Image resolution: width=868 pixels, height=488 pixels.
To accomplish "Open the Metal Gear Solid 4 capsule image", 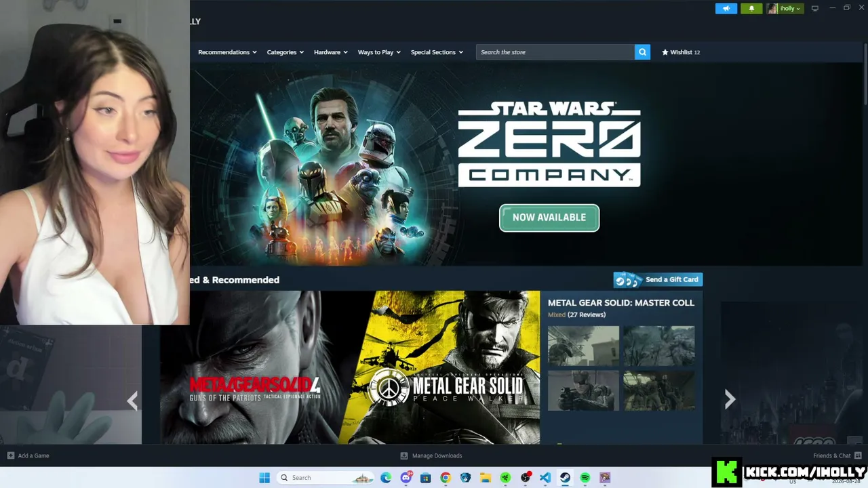I will click(255, 367).
